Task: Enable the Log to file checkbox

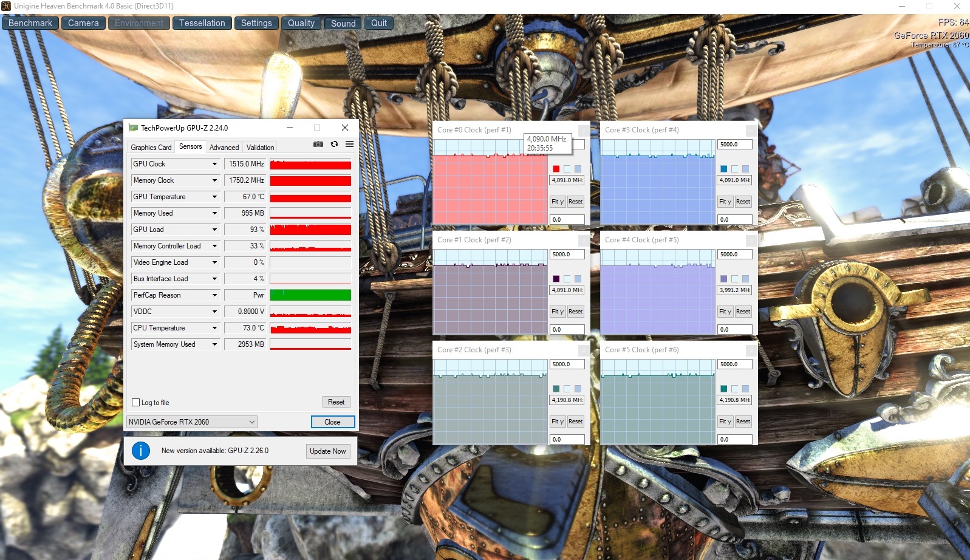Action: point(136,403)
